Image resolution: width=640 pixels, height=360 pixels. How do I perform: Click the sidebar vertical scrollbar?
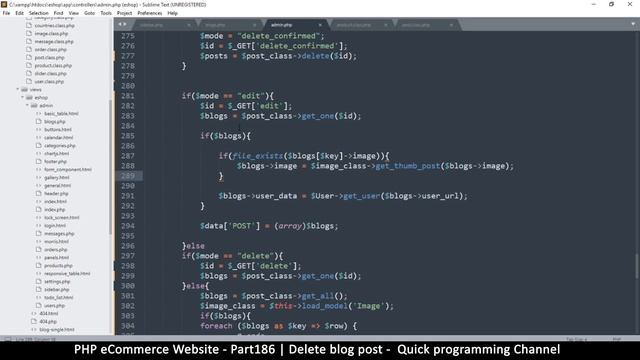[111, 167]
